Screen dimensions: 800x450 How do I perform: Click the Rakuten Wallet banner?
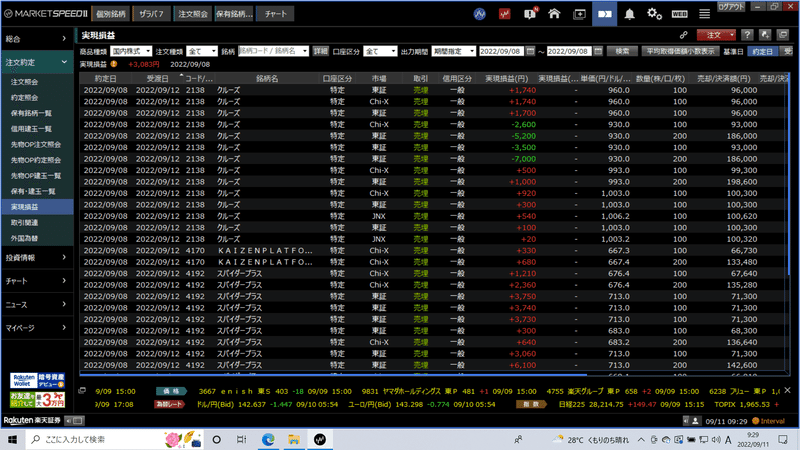click(37, 381)
